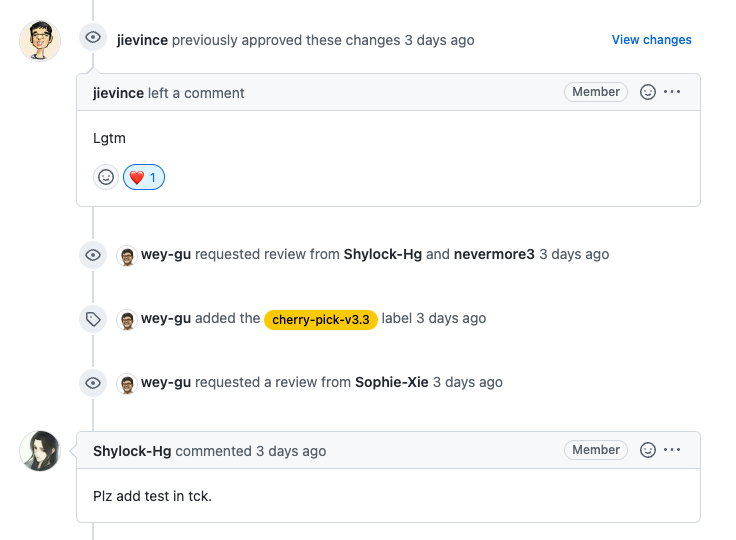Viewport: 736px width, 540px height.
Task: Open Shylock-Hg link in review request line
Action: 383,255
